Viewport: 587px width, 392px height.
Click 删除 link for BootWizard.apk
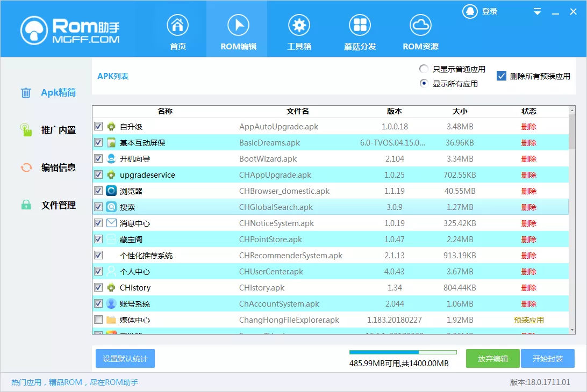pos(528,158)
